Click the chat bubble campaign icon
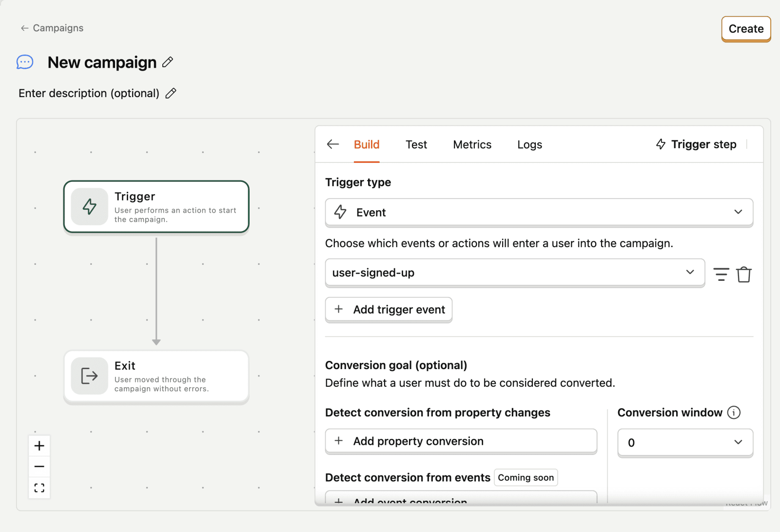The image size is (780, 532). click(x=25, y=62)
